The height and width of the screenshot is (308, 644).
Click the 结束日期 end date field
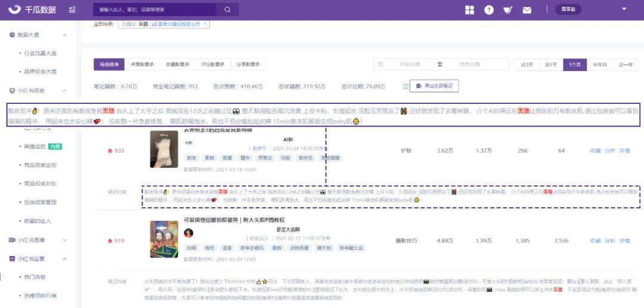(x=469, y=64)
